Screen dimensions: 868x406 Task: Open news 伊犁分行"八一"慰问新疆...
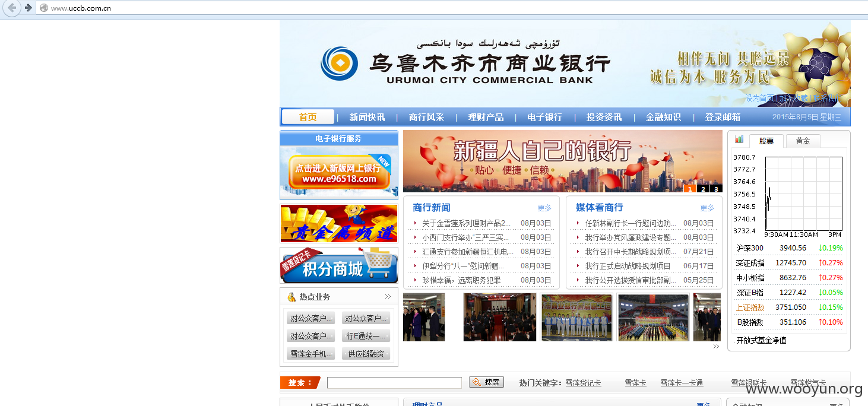[x=462, y=266]
